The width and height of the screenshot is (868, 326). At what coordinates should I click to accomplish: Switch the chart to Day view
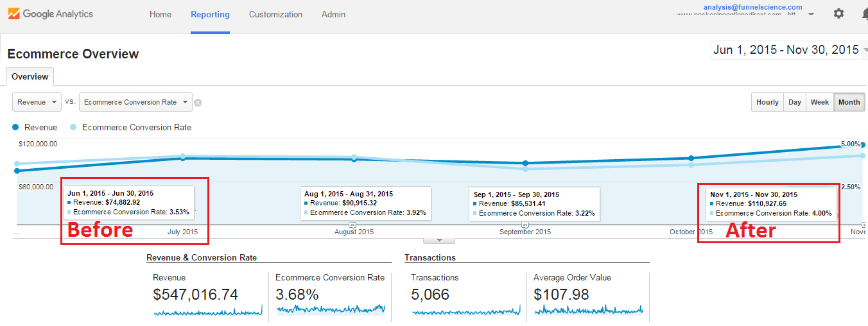795,102
